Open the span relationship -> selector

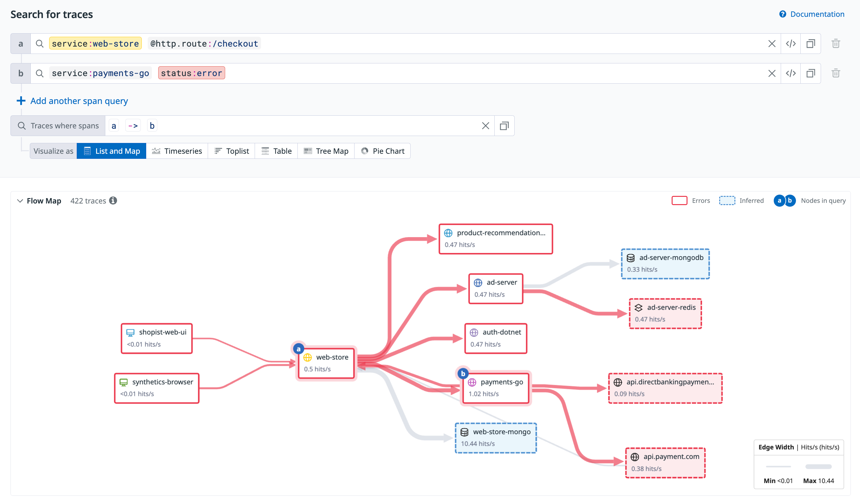(x=133, y=126)
